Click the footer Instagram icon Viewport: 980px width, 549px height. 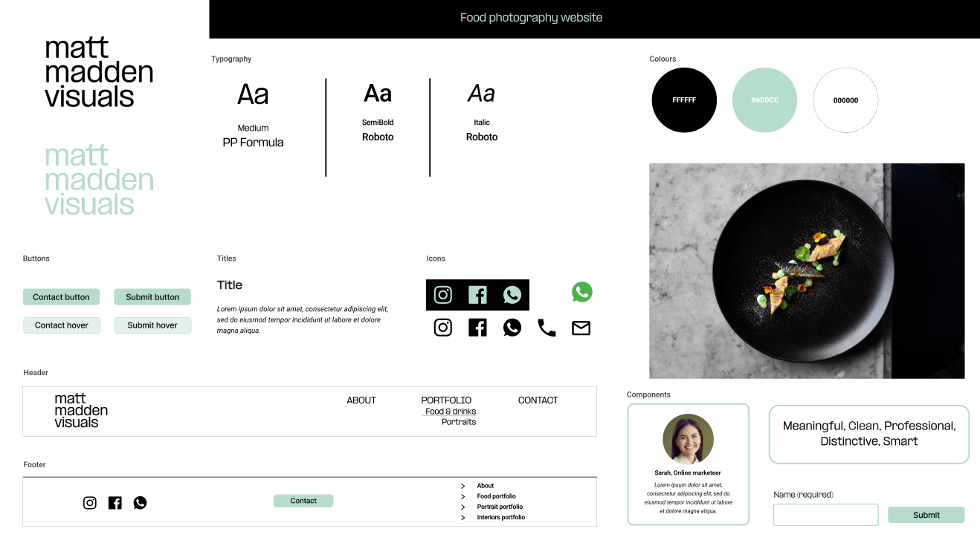(90, 503)
